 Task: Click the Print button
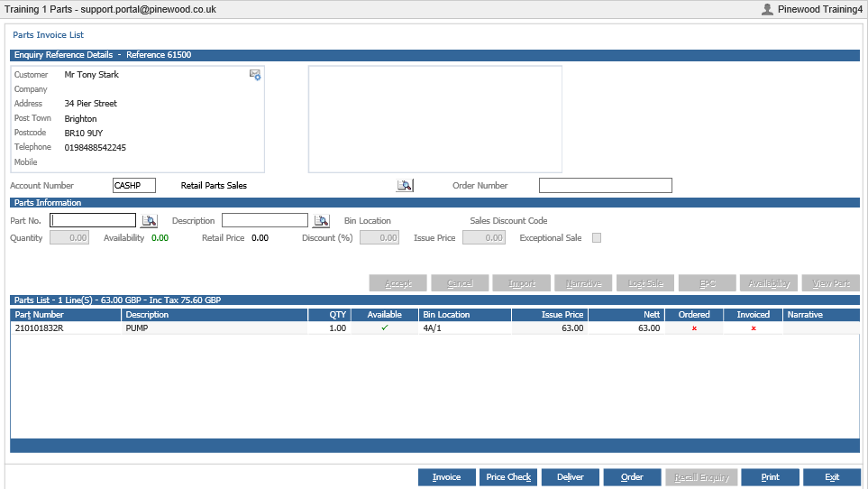770,476
